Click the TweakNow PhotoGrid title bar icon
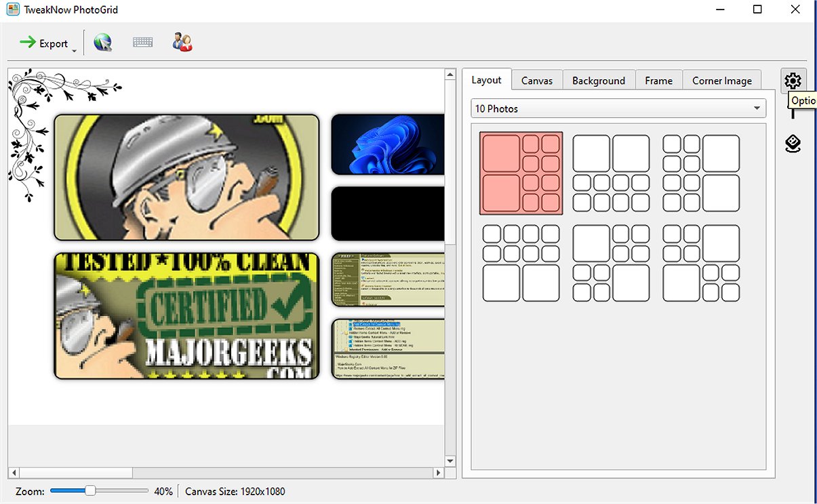Image resolution: width=817 pixels, height=504 pixels. (13, 10)
